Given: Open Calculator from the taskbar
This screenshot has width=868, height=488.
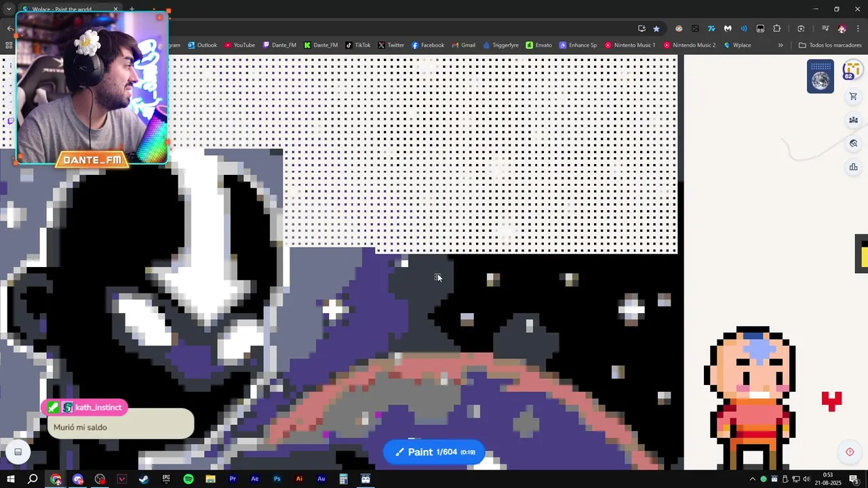Looking at the screenshot, I should tap(343, 479).
